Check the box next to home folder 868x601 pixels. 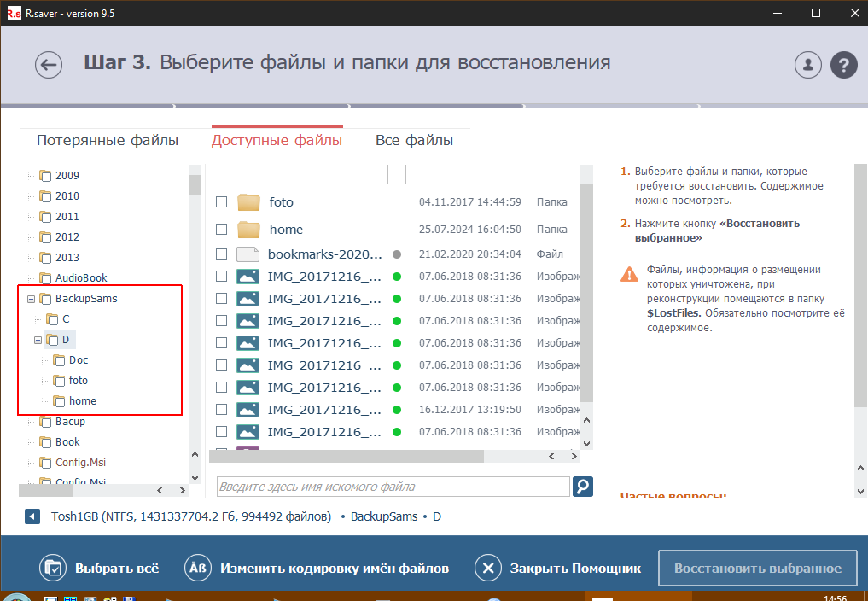(221, 230)
